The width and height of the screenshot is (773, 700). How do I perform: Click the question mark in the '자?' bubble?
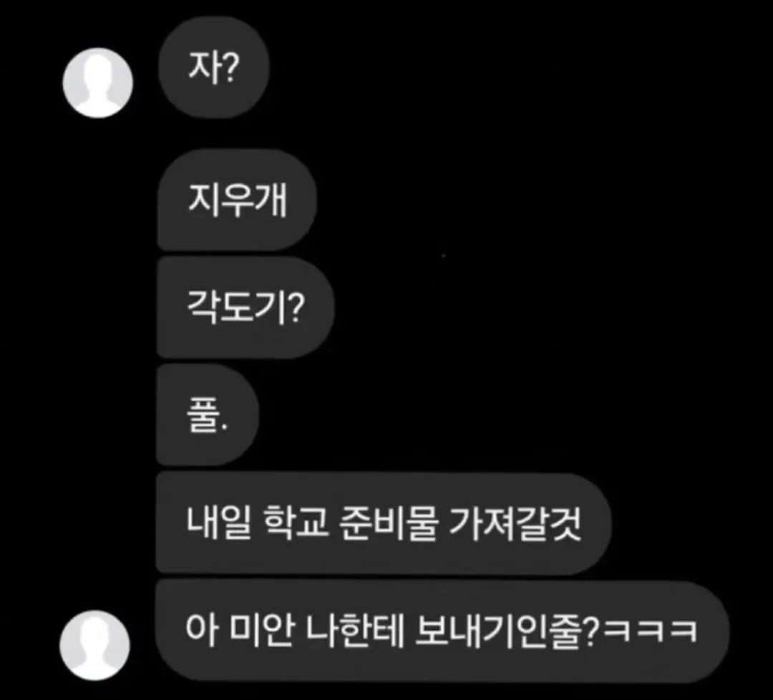click(x=229, y=67)
